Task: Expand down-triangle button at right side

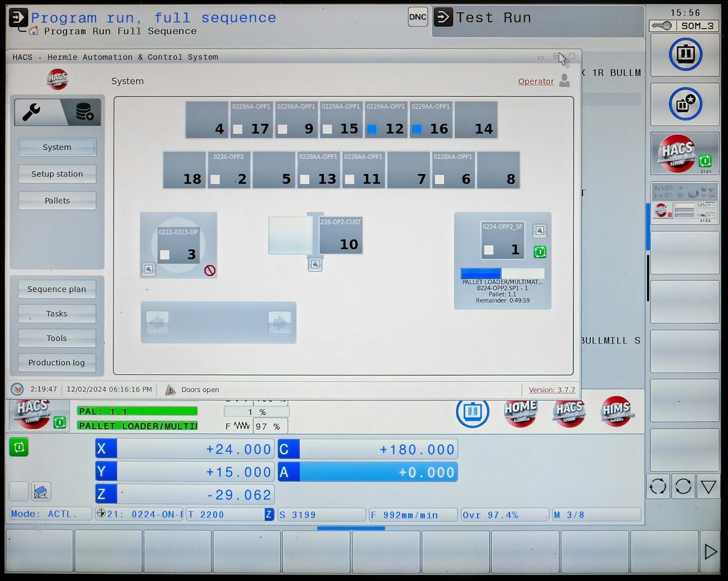Action: tap(708, 487)
